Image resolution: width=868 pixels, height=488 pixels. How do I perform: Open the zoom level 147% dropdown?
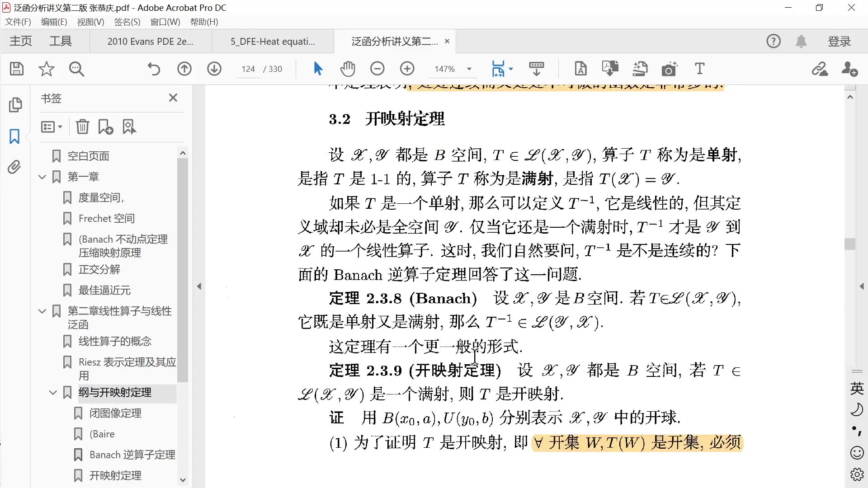click(469, 69)
